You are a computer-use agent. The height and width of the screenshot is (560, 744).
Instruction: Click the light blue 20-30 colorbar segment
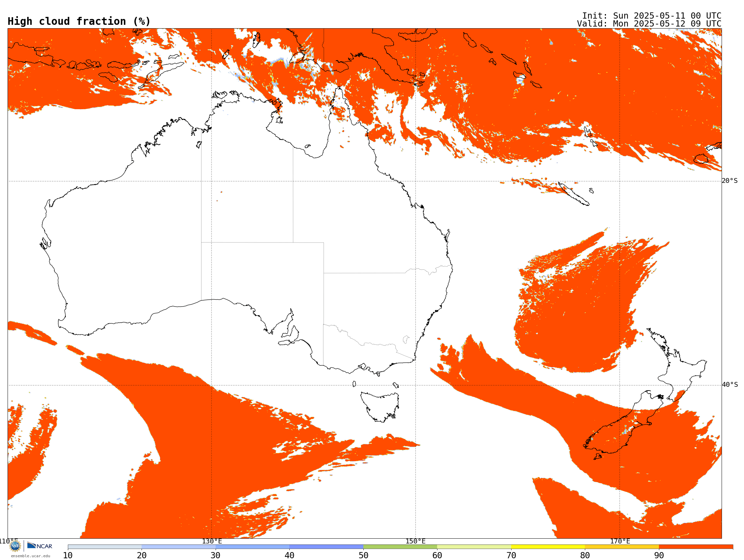point(178,547)
